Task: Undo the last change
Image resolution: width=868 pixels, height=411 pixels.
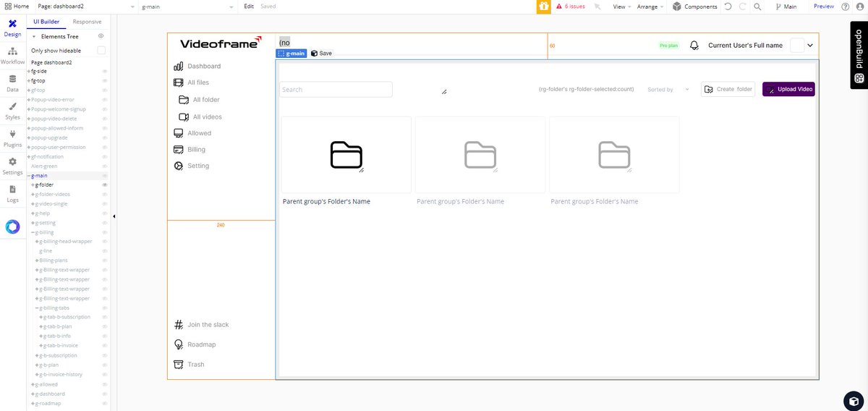Action: pos(728,7)
